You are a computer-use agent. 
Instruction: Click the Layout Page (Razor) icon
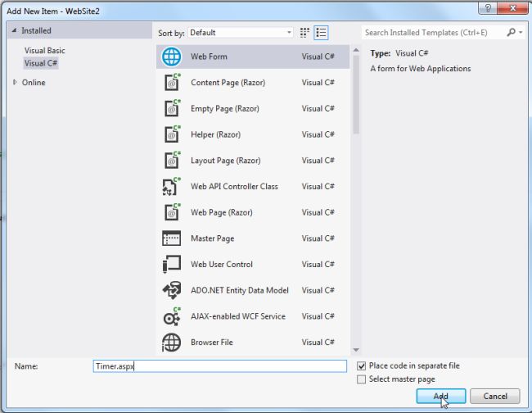coord(172,161)
